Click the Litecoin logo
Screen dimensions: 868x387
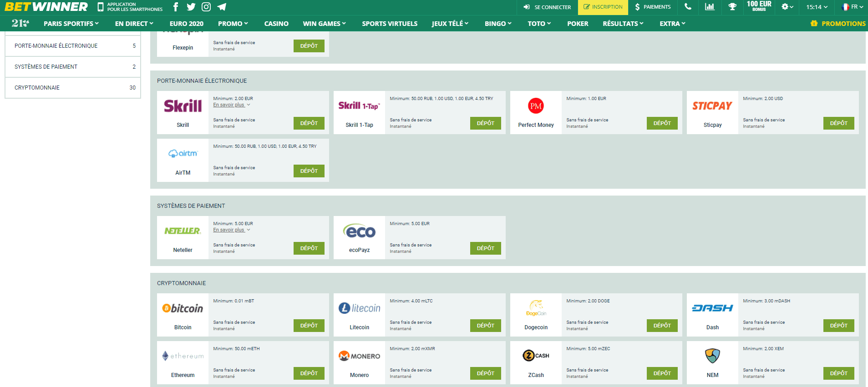coord(359,308)
